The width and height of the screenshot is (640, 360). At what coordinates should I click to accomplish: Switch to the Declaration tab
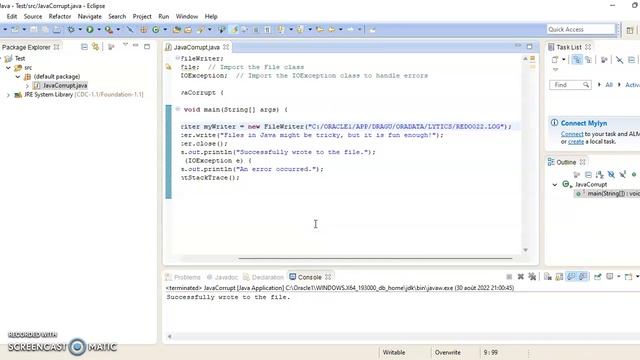coord(263,277)
